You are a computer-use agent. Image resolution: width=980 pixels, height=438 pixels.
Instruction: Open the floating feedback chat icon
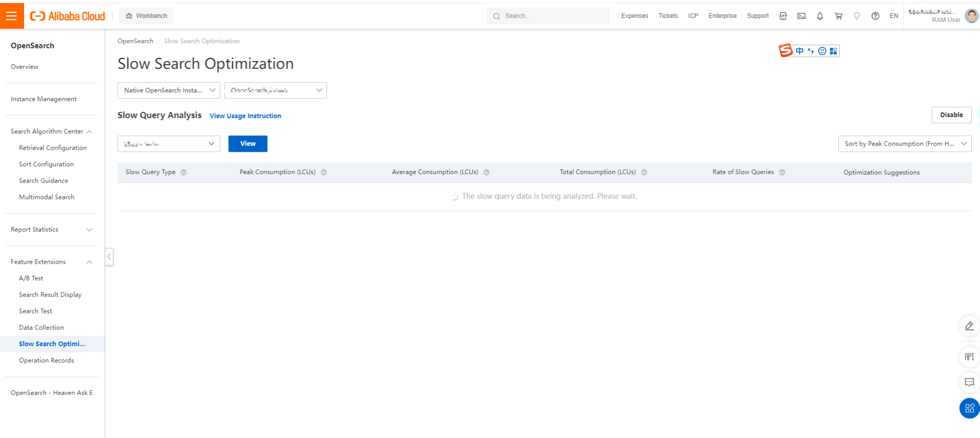969,382
